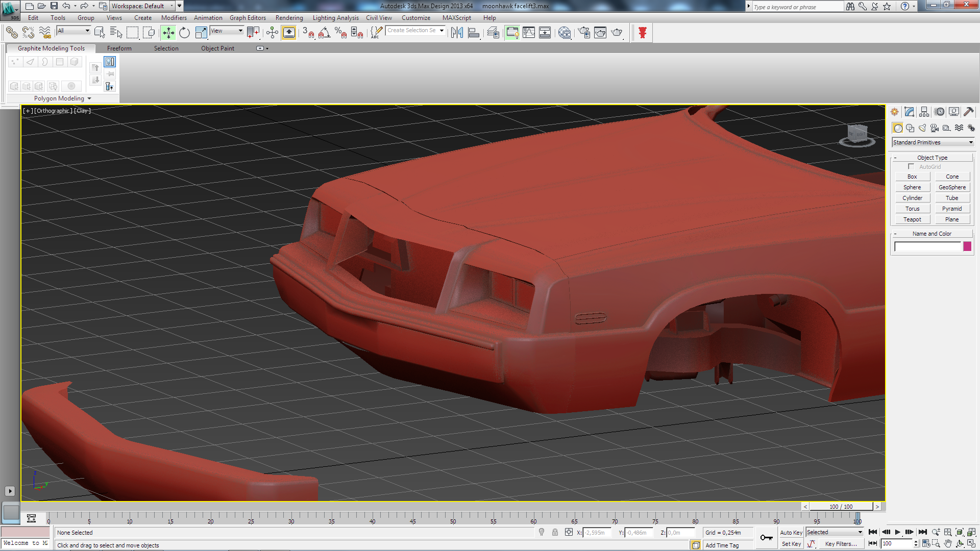The height and width of the screenshot is (551, 980).
Task: Click the 100/100 time slider
Action: point(841,507)
